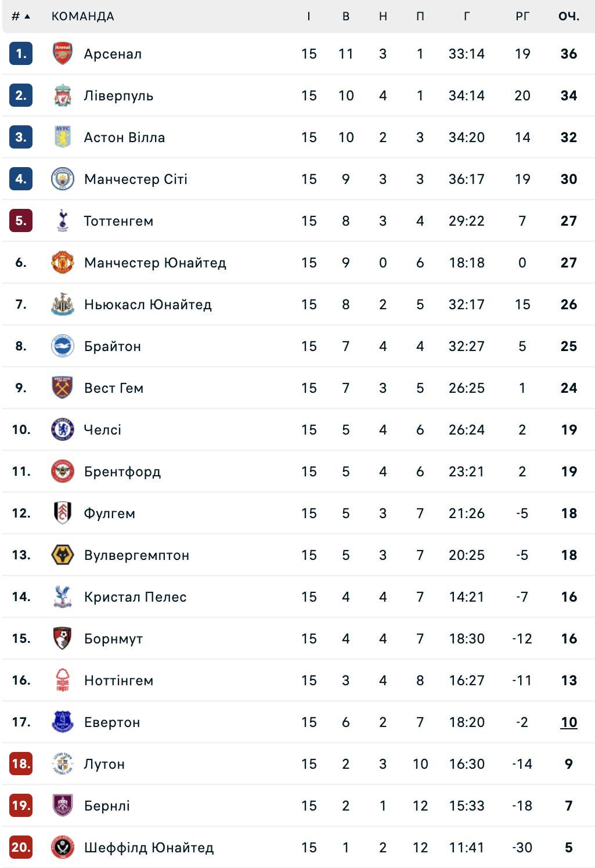Click the blue position badge number 1
595x868 pixels.
click(21, 53)
